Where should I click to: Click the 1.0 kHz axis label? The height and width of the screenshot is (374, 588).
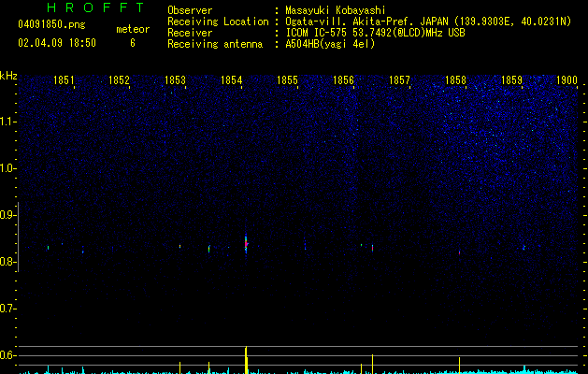point(7,168)
